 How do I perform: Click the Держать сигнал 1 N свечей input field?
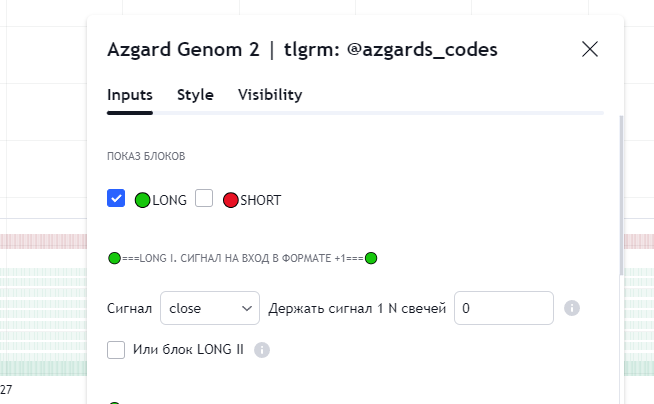coord(503,308)
